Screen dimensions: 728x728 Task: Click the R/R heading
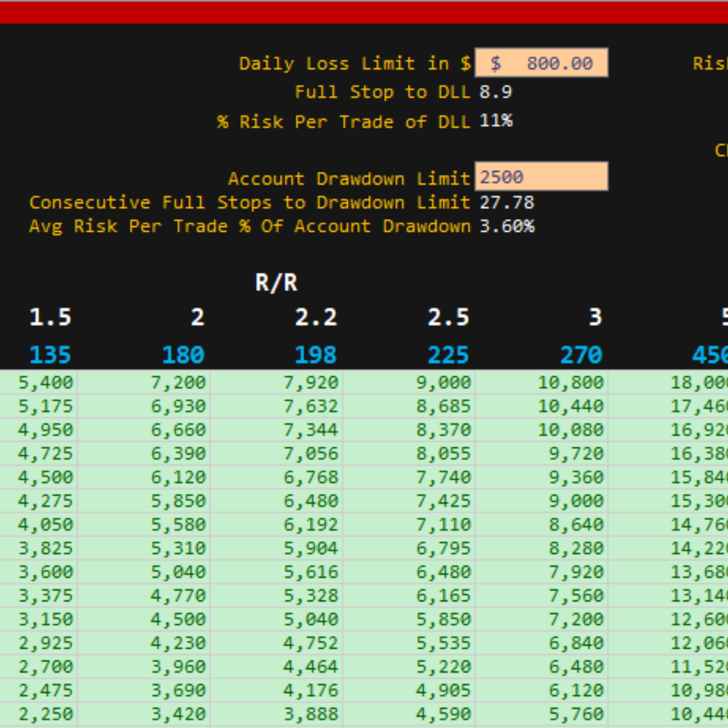[x=276, y=283]
